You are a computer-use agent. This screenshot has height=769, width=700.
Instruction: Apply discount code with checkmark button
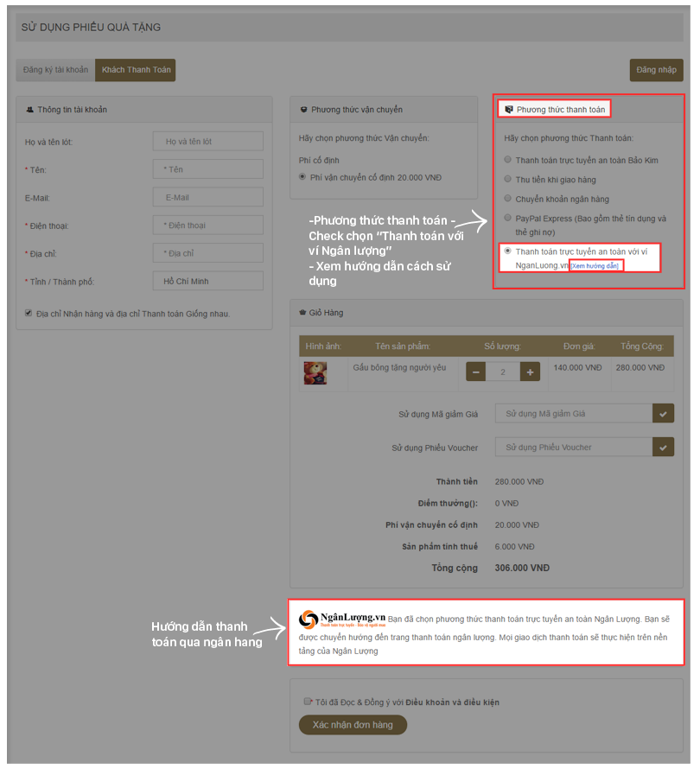point(663,414)
